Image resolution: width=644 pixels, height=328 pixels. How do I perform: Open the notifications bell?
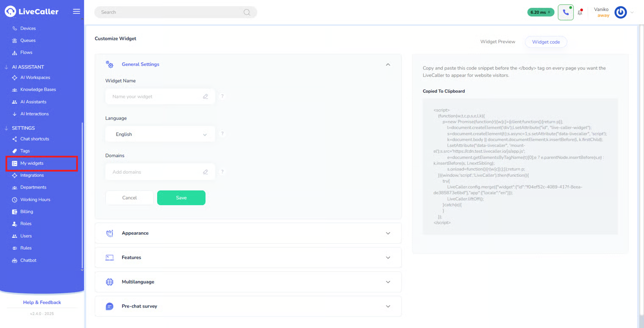pyautogui.click(x=580, y=12)
